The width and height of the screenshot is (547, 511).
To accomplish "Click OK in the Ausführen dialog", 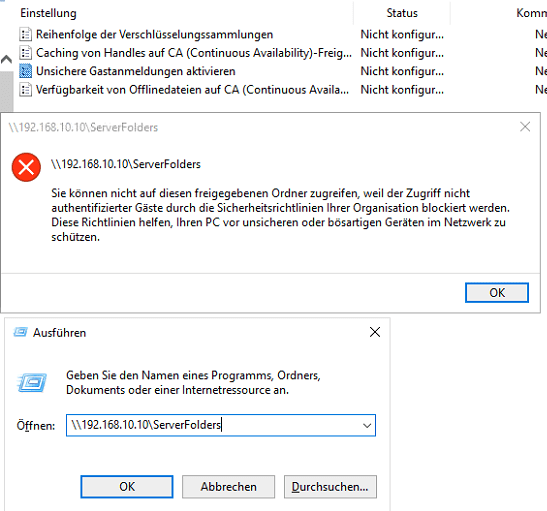I will tap(127, 487).
